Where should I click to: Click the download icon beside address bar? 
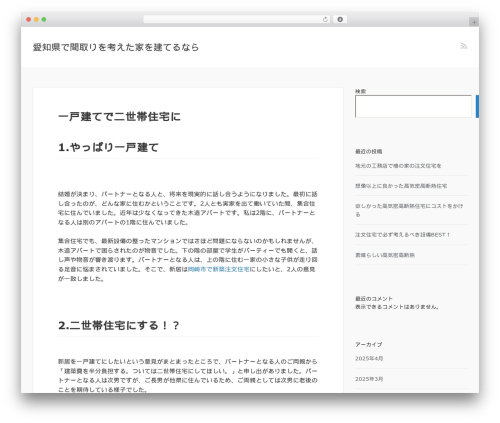(x=340, y=20)
